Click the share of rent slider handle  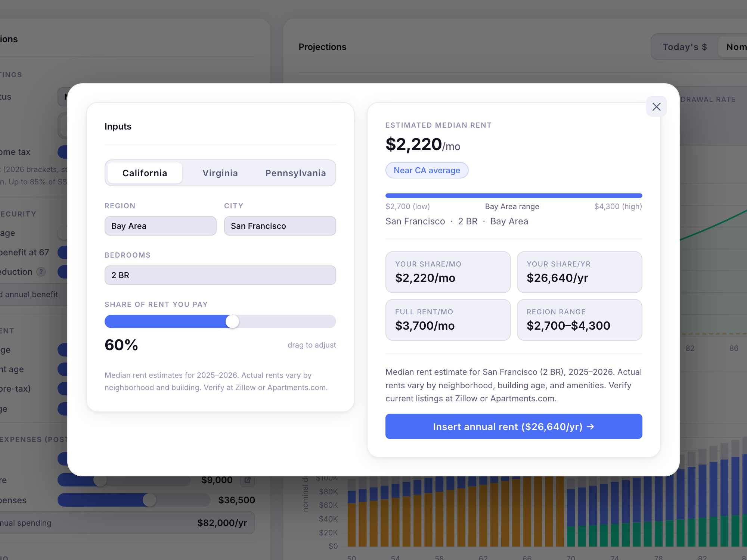[x=232, y=321]
